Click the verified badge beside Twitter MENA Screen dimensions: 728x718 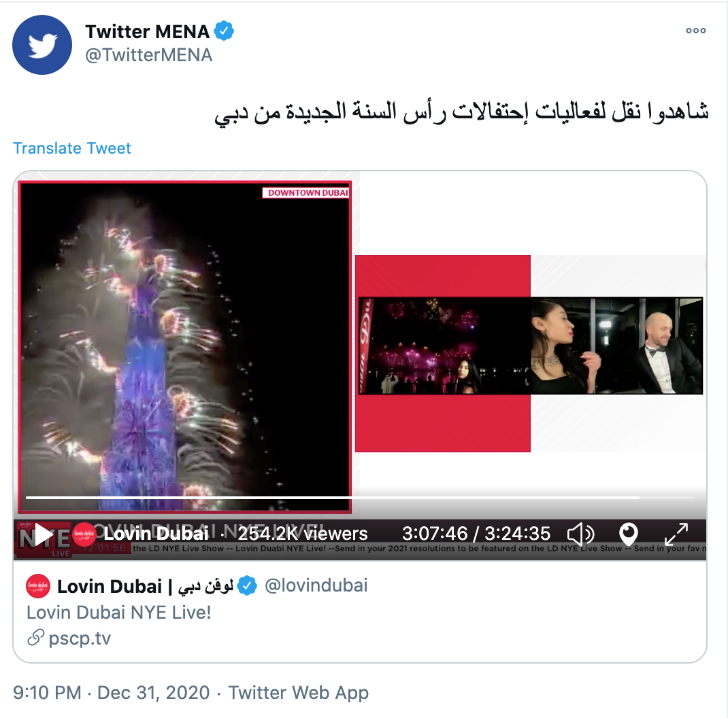[x=224, y=31]
